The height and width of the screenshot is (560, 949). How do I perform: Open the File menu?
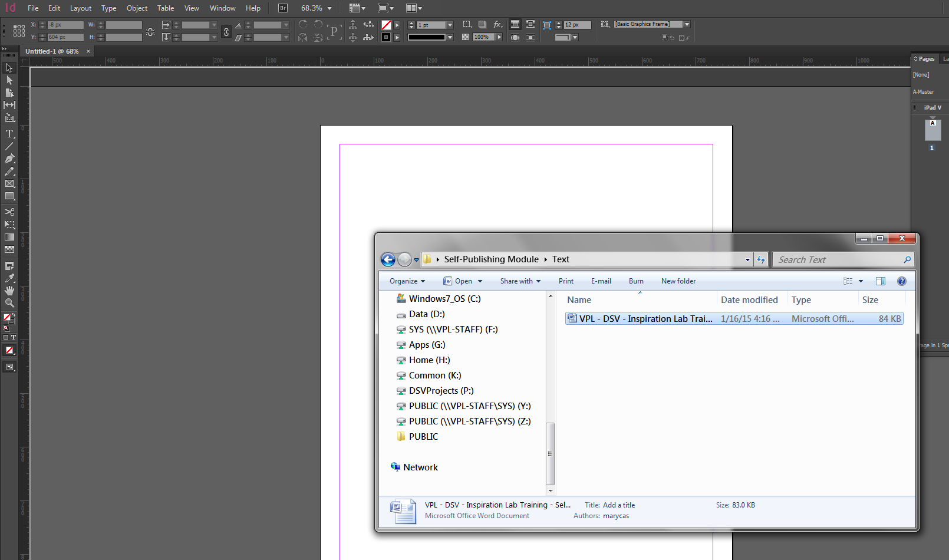pyautogui.click(x=33, y=8)
